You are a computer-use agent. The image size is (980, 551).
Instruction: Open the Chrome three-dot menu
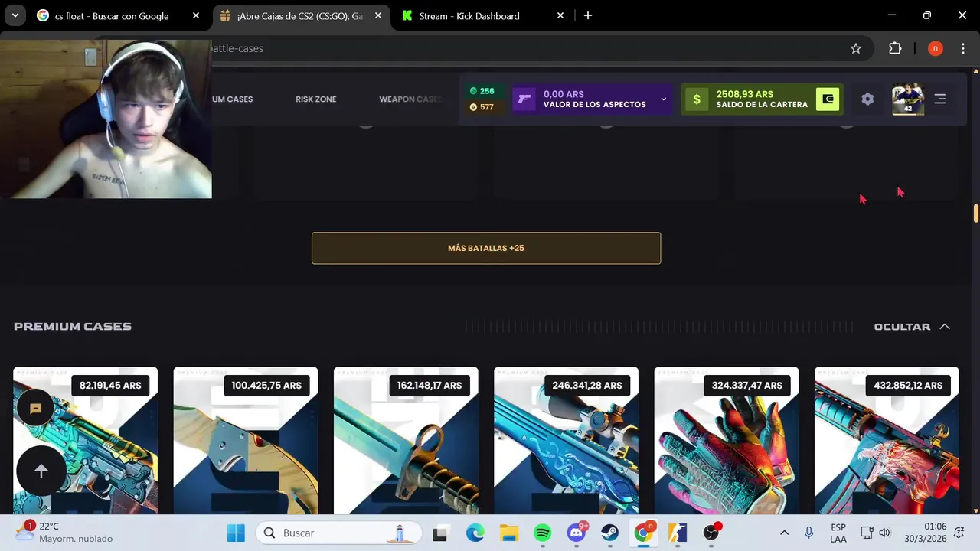click(963, 48)
